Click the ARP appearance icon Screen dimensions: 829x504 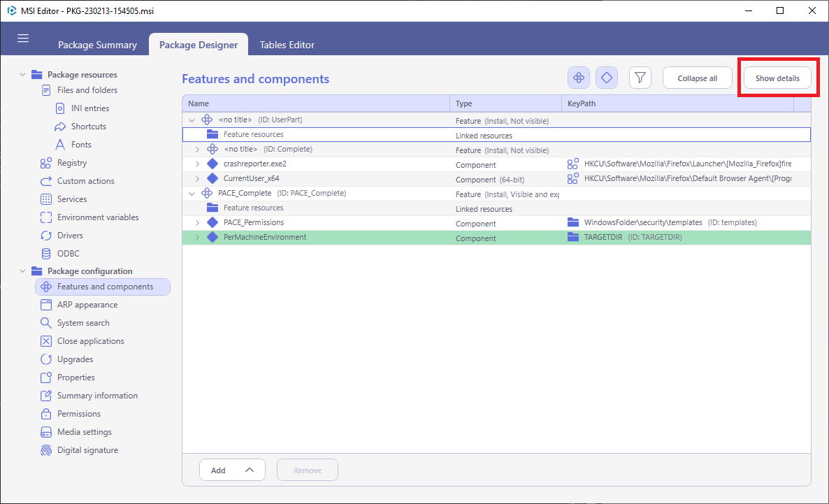[46, 305]
